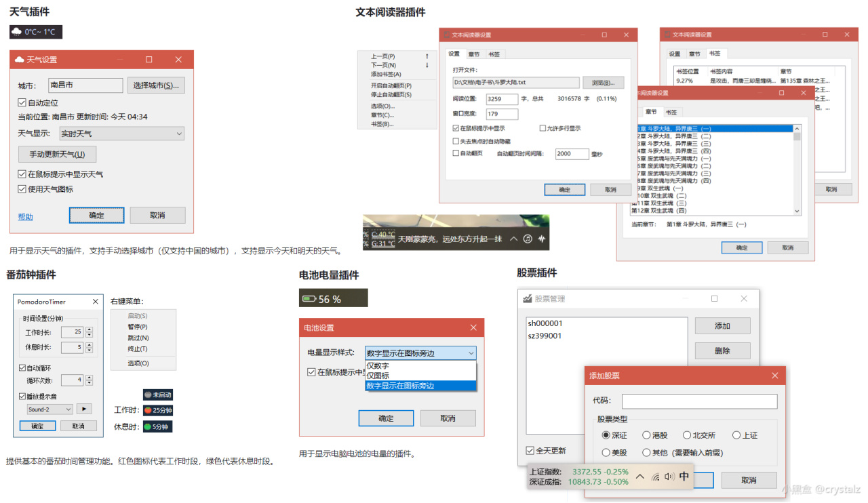Image resolution: width=868 pixels, height=503 pixels.
Task: Close the 天气设置 window
Action: click(178, 60)
